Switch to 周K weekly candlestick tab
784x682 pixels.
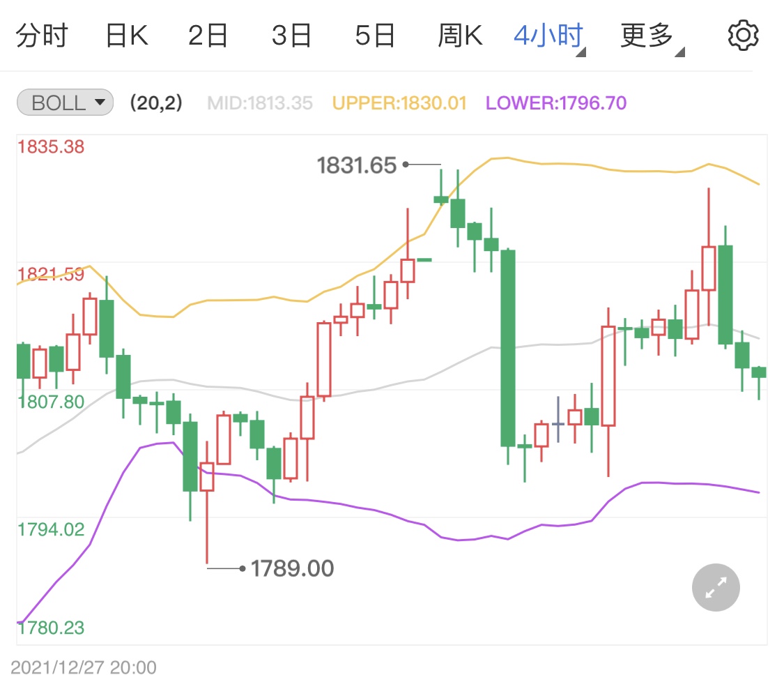tap(460, 36)
